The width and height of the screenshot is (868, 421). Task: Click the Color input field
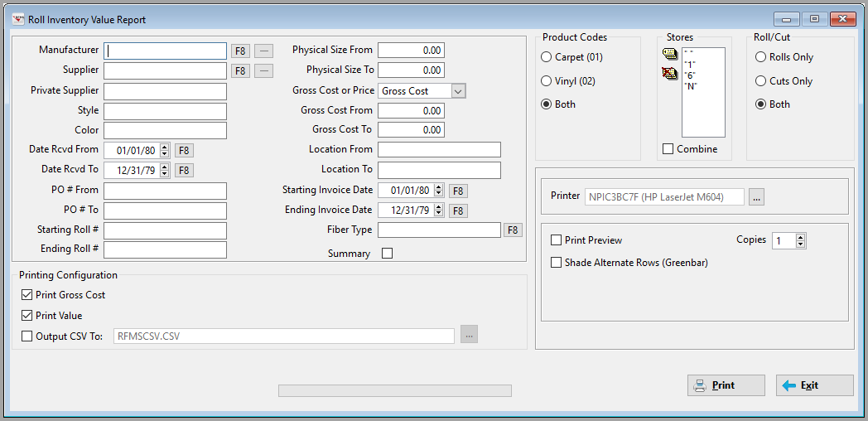pyautogui.click(x=165, y=131)
